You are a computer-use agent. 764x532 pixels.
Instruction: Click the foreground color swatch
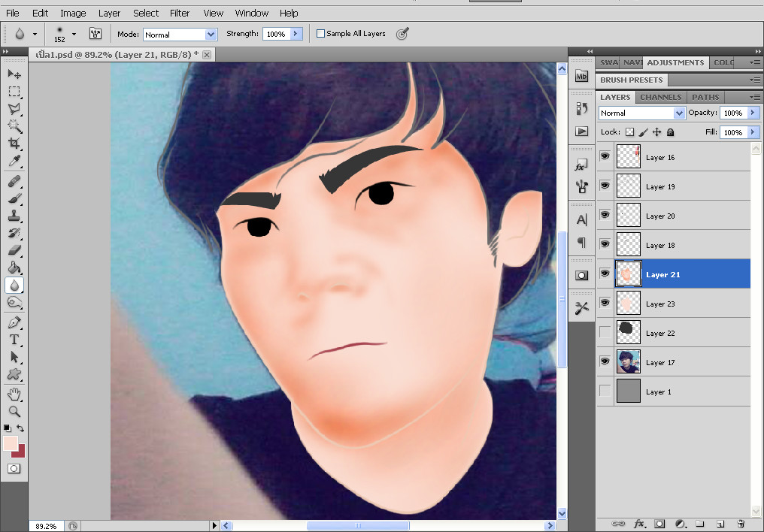pyautogui.click(x=11, y=443)
